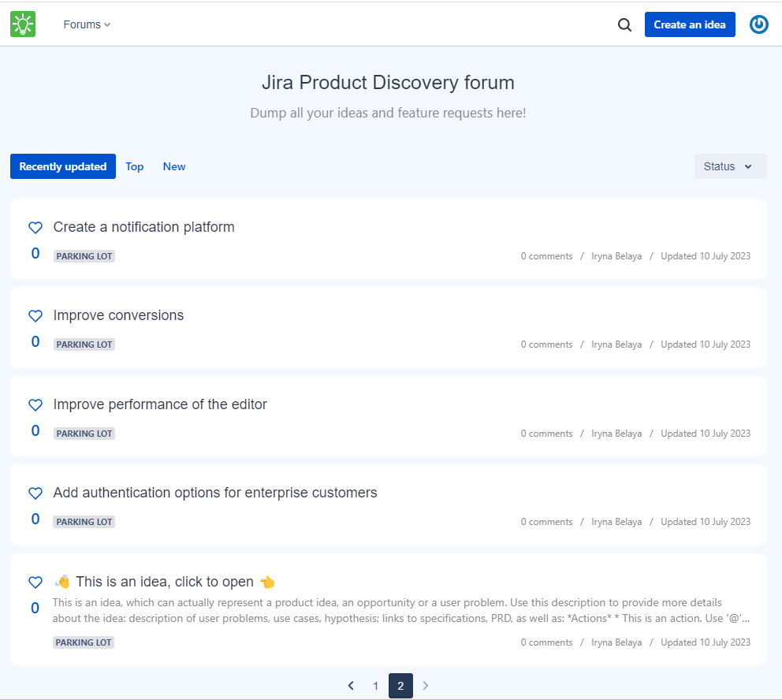
Task: Click 'Iryna Belaya' on 'Improve conversions' row
Action: point(616,344)
